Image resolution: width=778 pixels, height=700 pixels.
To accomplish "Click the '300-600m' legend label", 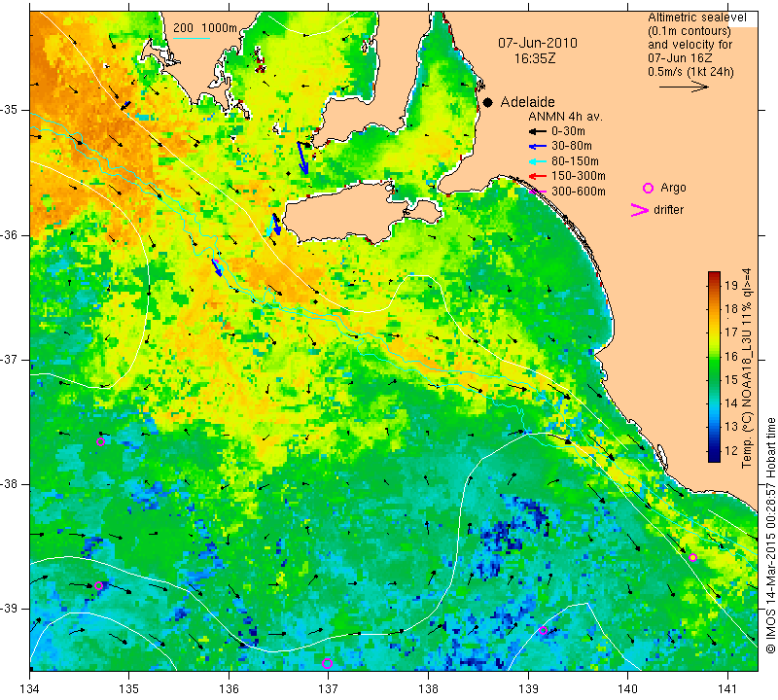I will click(x=579, y=192).
